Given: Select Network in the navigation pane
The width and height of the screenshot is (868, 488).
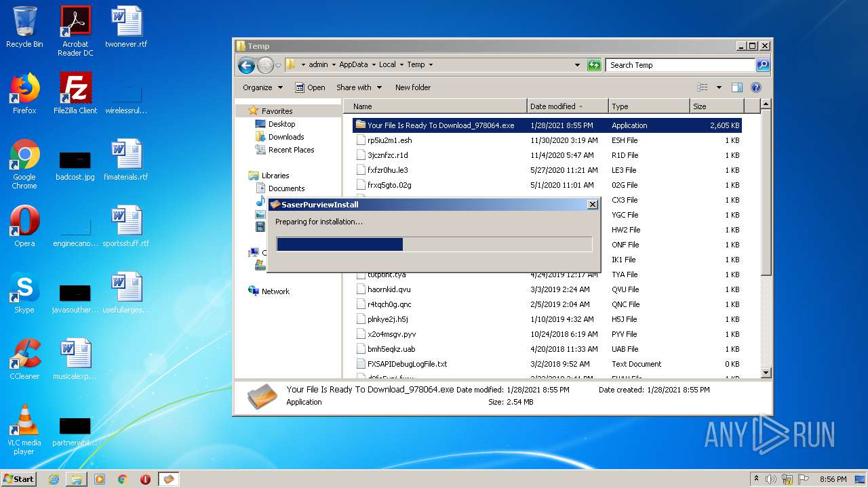Looking at the screenshot, I should (x=275, y=291).
